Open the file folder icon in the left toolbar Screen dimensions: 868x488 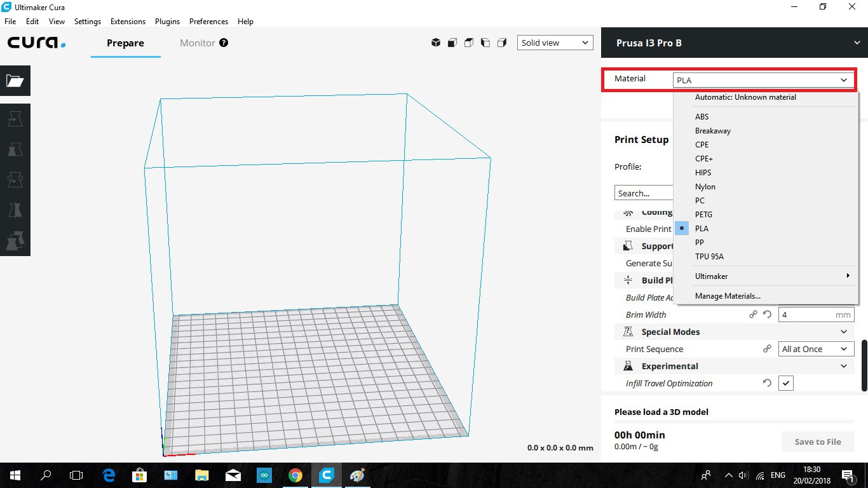[15, 81]
